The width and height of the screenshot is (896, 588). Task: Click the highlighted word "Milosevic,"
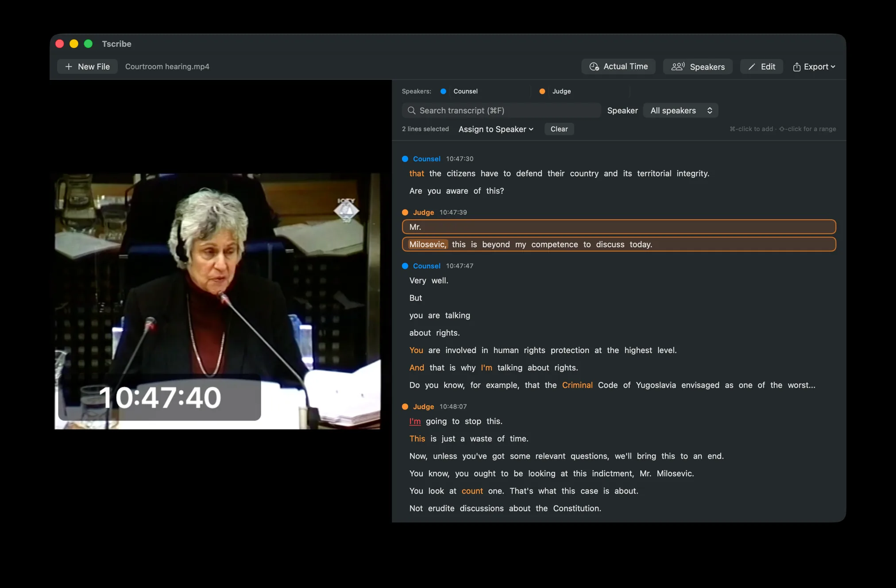point(428,244)
